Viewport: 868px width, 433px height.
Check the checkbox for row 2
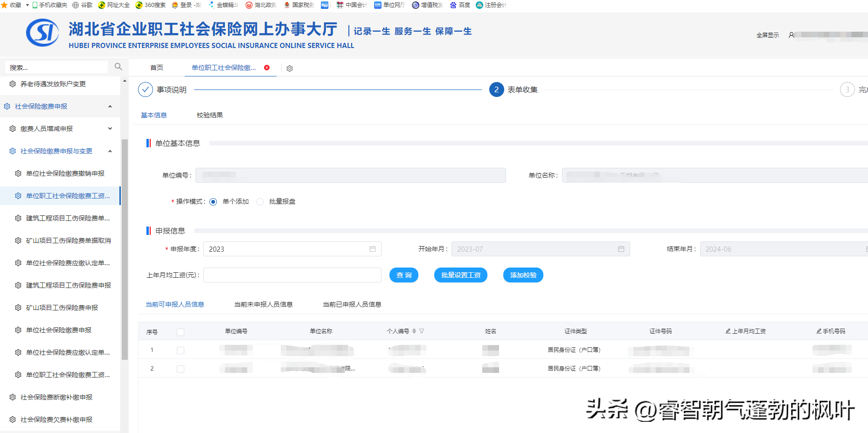pyautogui.click(x=181, y=369)
